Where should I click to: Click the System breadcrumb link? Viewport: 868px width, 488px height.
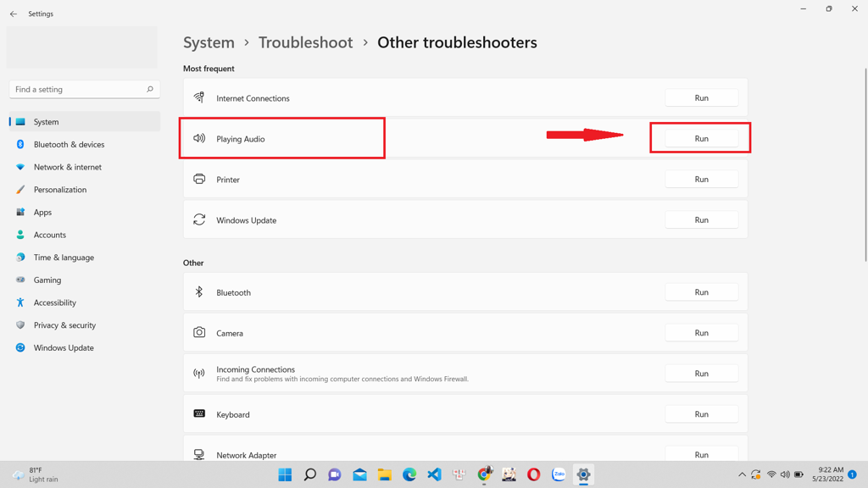(209, 42)
